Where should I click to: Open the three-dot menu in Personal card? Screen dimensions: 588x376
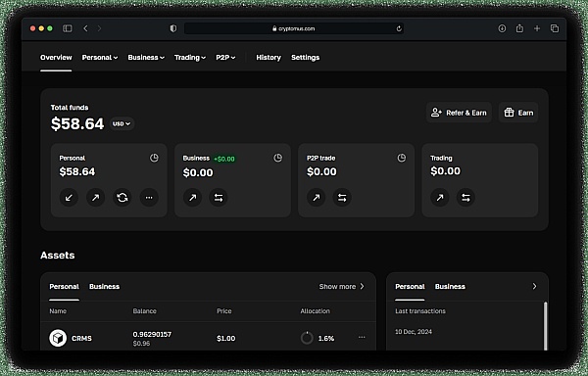tap(149, 198)
